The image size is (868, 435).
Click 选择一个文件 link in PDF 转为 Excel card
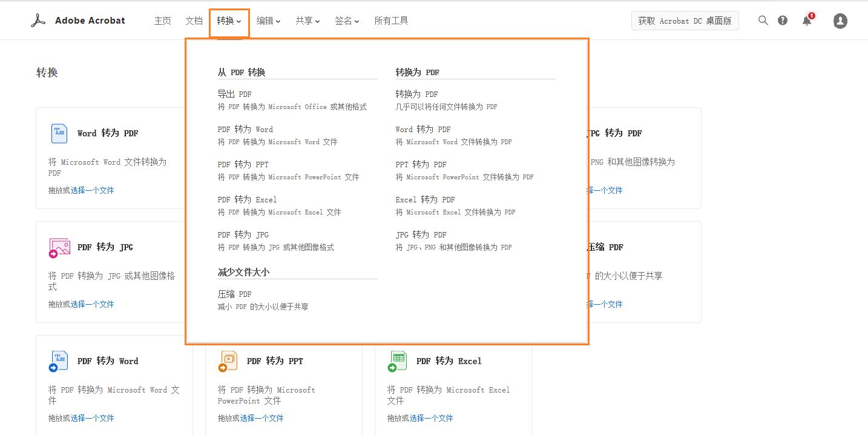pos(431,418)
